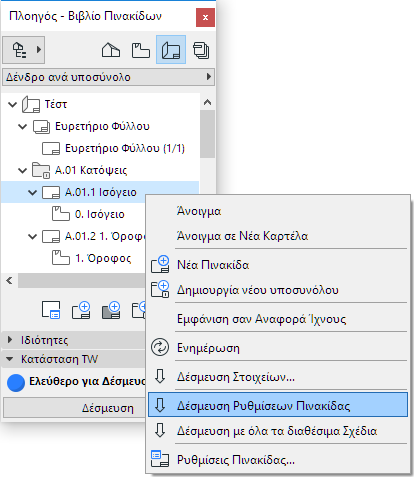Select the 0. Ισόγειο drawing item

pos(99,214)
